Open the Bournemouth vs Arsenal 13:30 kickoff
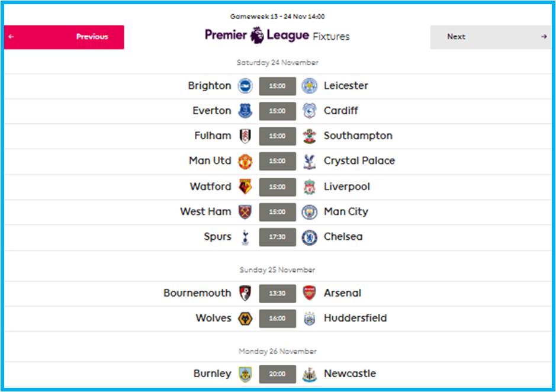Viewport: 556px width, 392px height. click(277, 293)
